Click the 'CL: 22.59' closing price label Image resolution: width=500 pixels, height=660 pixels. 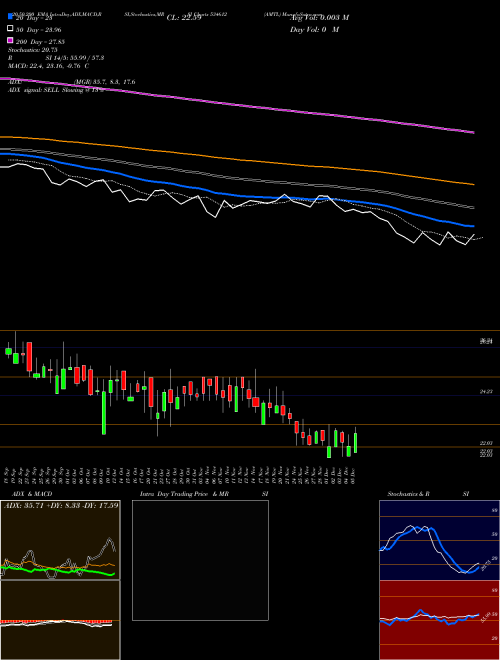pyautogui.click(x=184, y=18)
